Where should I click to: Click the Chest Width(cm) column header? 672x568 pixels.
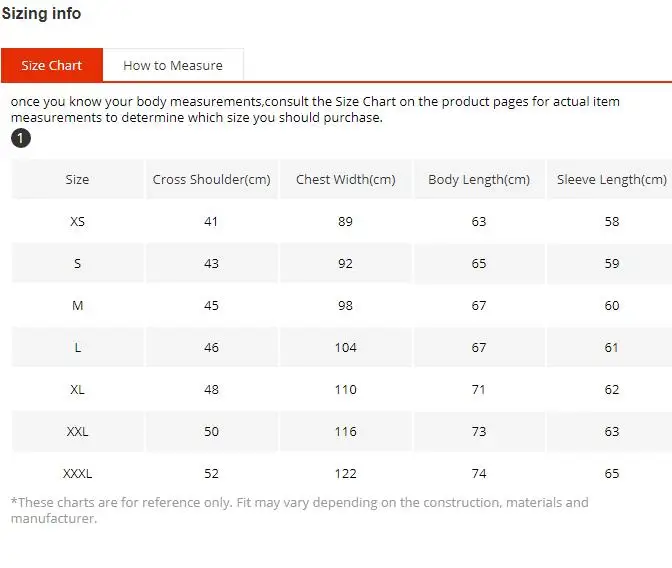pos(345,179)
